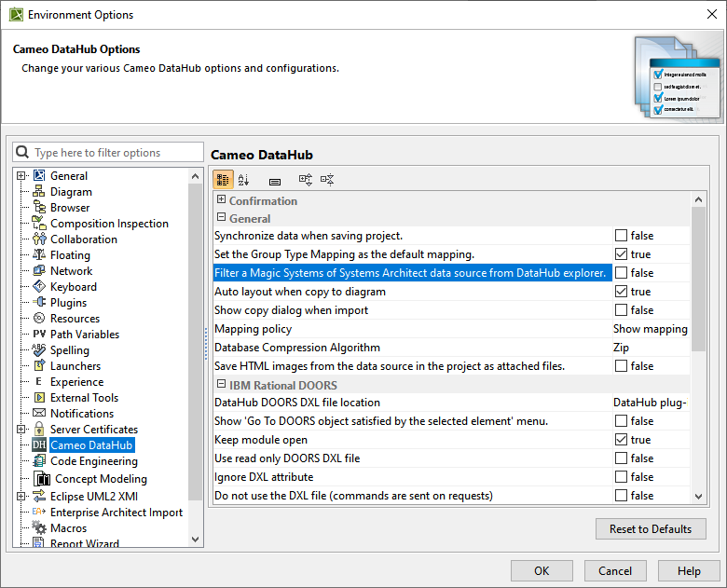
Task: Click the Code Engineering icon
Action: (39, 461)
